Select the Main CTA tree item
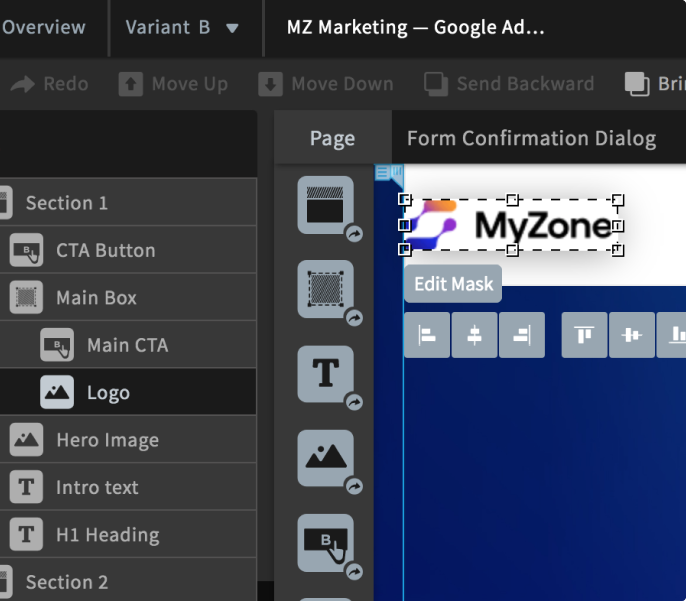Screen dimensions: 686x601 (x=127, y=345)
